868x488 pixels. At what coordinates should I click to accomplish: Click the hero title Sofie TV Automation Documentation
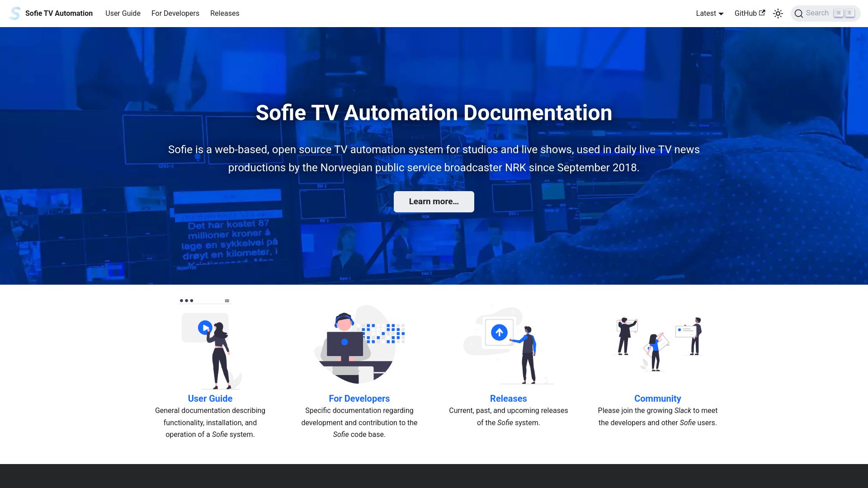(x=434, y=113)
